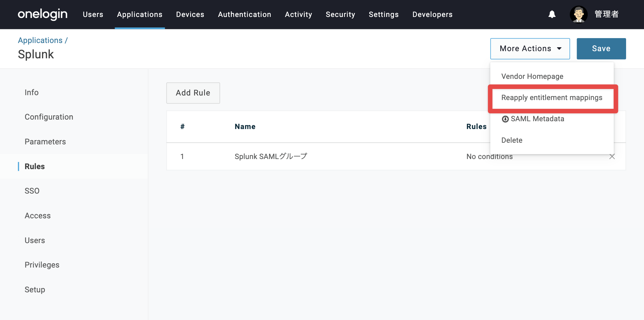Open the Developers top menu
The height and width of the screenshot is (320, 644).
[x=432, y=14]
